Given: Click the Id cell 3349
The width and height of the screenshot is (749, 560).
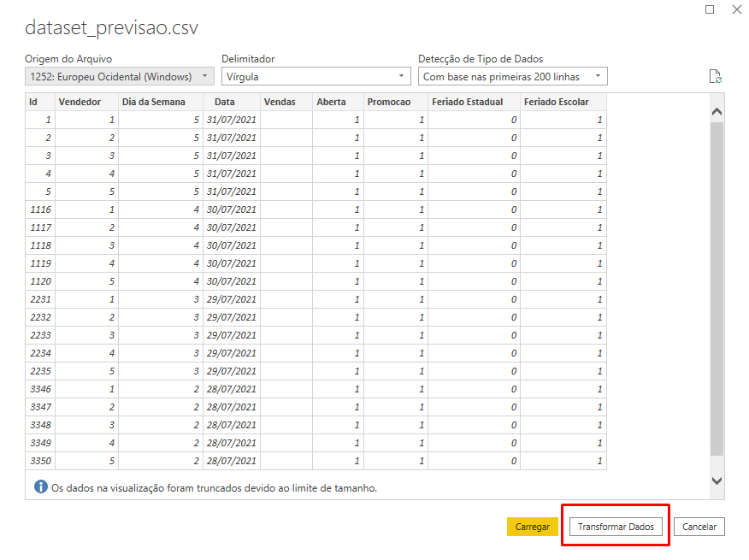Looking at the screenshot, I should point(40,443).
